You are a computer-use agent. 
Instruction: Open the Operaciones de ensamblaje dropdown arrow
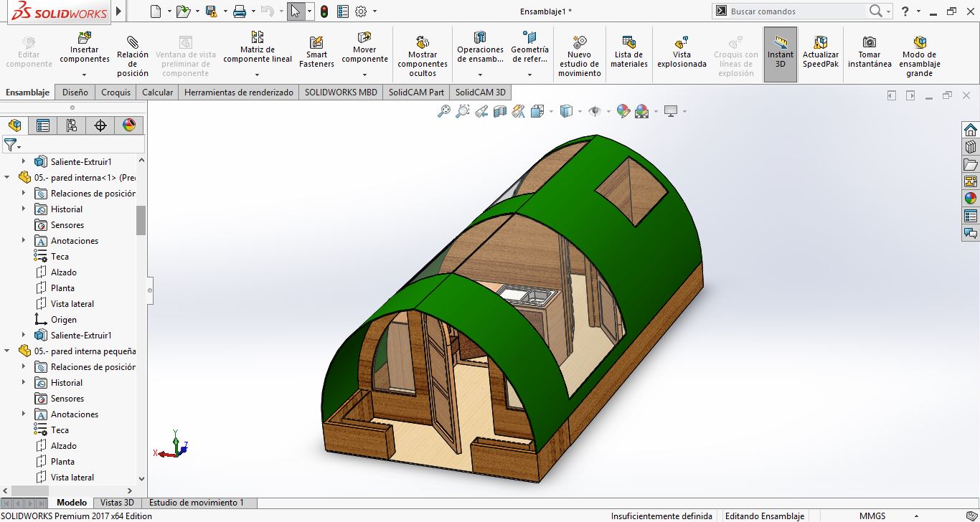coord(480,75)
